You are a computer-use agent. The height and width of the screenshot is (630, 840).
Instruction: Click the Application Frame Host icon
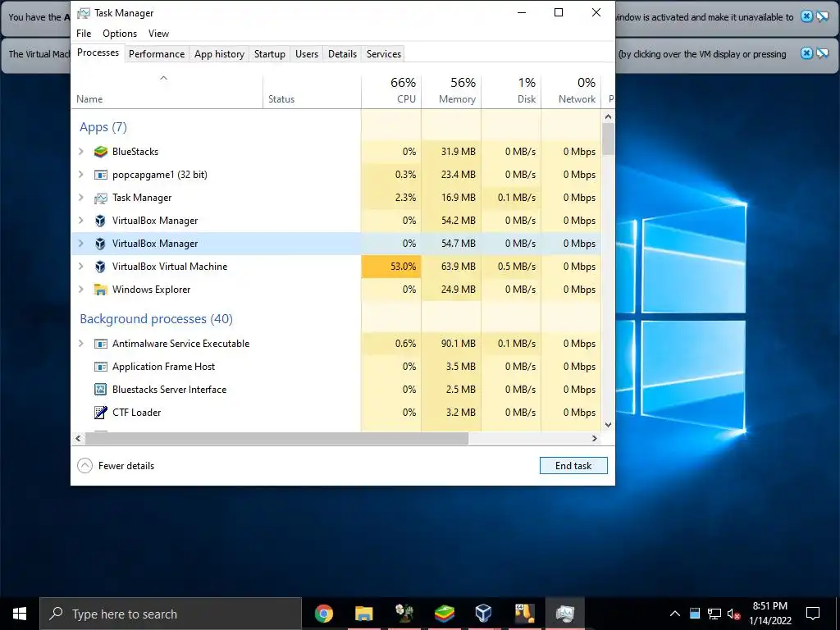coord(101,367)
